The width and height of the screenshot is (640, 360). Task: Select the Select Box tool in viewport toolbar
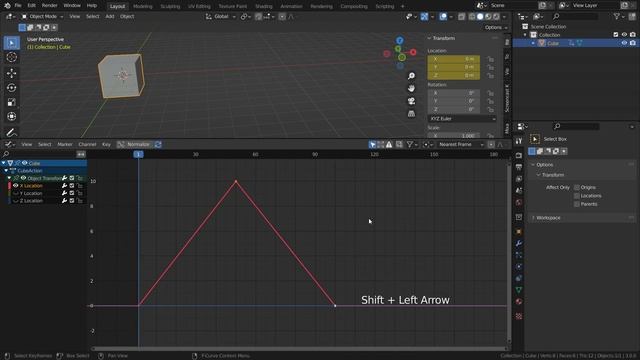(x=12, y=43)
